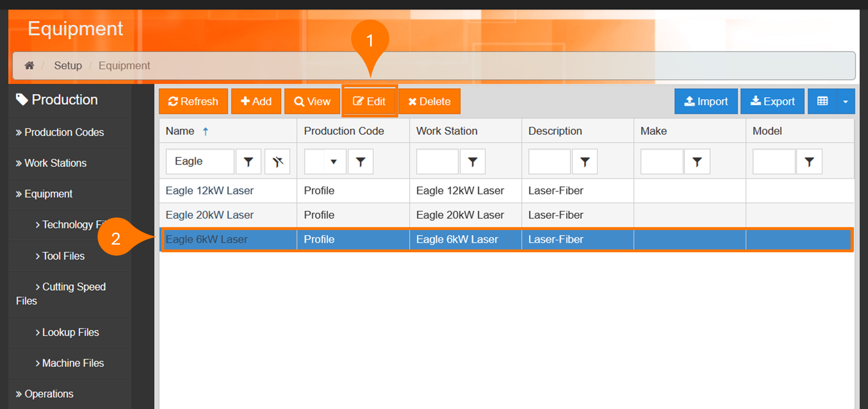
Task: Click the Work Station filter funnel icon
Action: click(x=472, y=162)
